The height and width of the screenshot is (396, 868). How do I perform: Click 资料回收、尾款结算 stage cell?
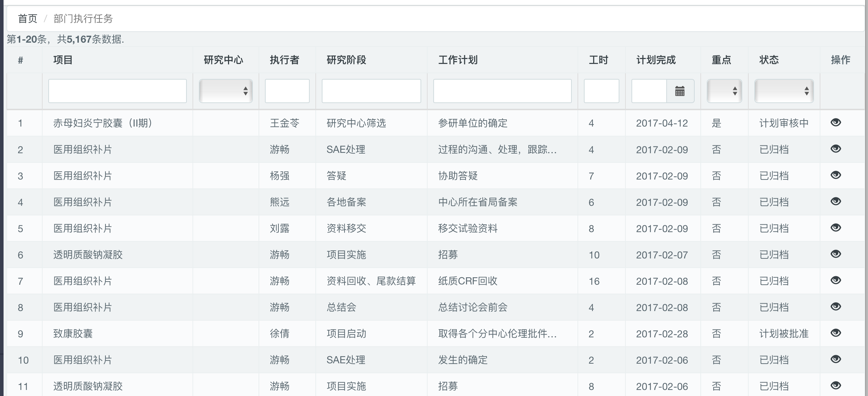coord(371,281)
